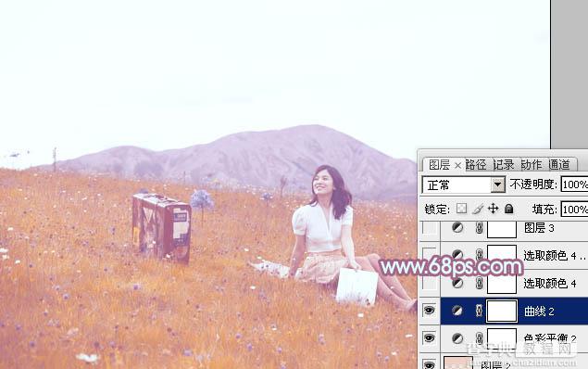
Task: Show the 图层 3 layer visibility box
Action: click(x=430, y=228)
